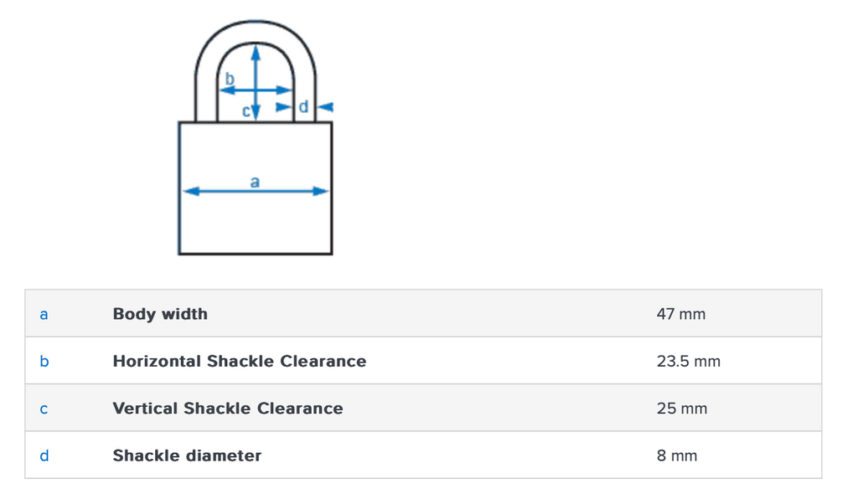858x504 pixels.
Task: Select the blue 'c' table row letter
Action: [x=44, y=409]
